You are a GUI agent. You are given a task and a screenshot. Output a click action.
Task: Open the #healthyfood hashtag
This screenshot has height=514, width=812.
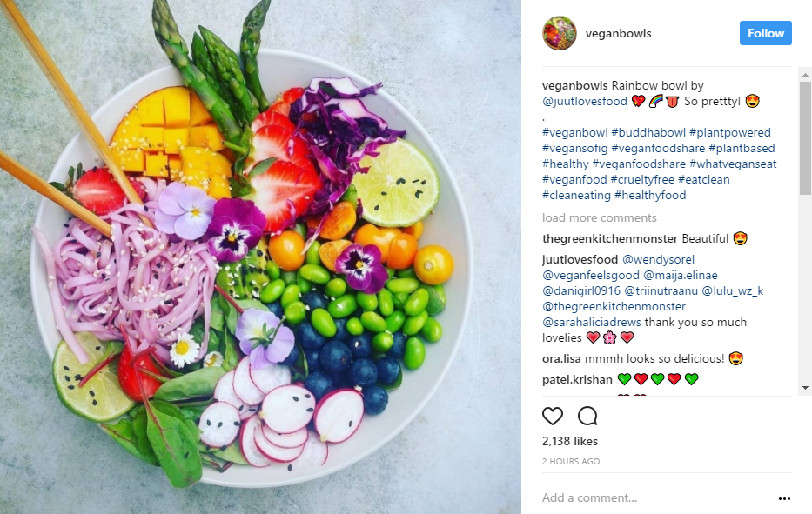pyautogui.click(x=650, y=195)
